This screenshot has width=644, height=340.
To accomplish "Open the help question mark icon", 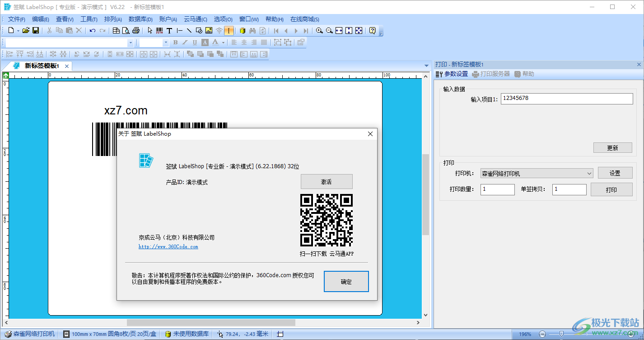I will click(x=372, y=31).
